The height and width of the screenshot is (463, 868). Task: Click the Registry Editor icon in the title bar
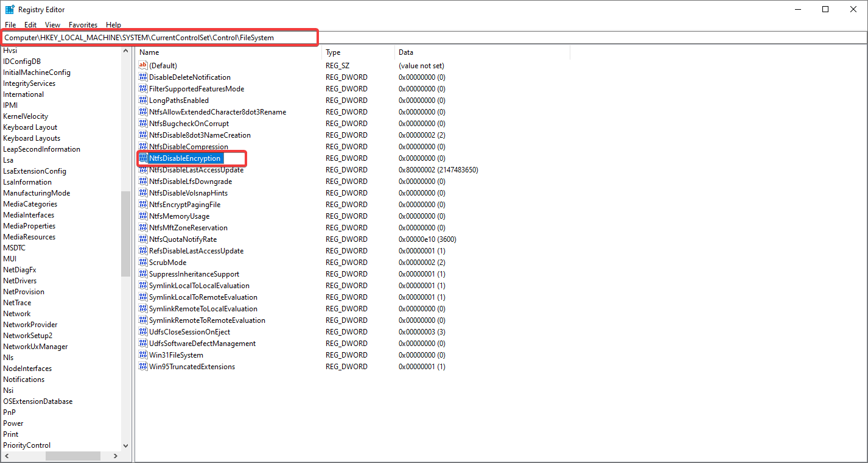coord(9,9)
